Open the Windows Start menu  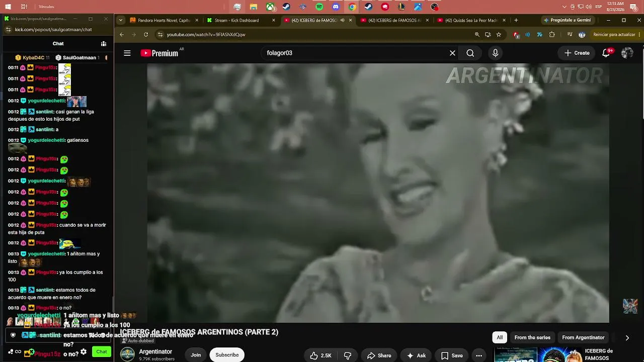coord(8,7)
